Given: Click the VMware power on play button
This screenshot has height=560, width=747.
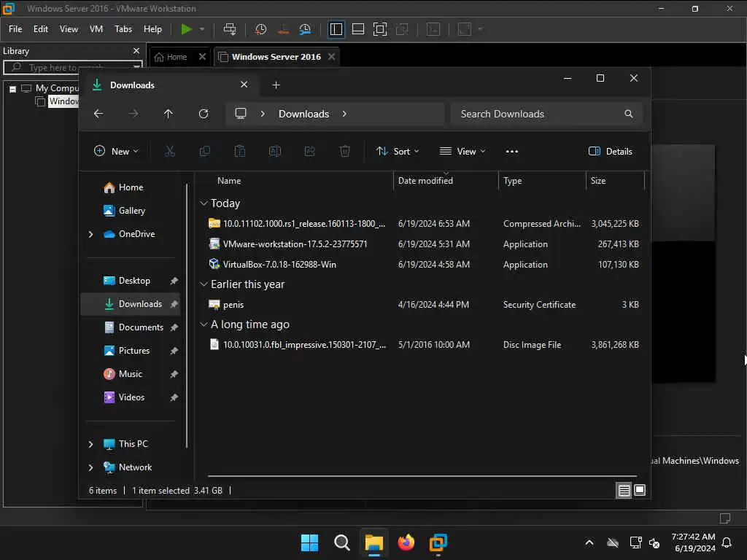Looking at the screenshot, I should [186, 29].
